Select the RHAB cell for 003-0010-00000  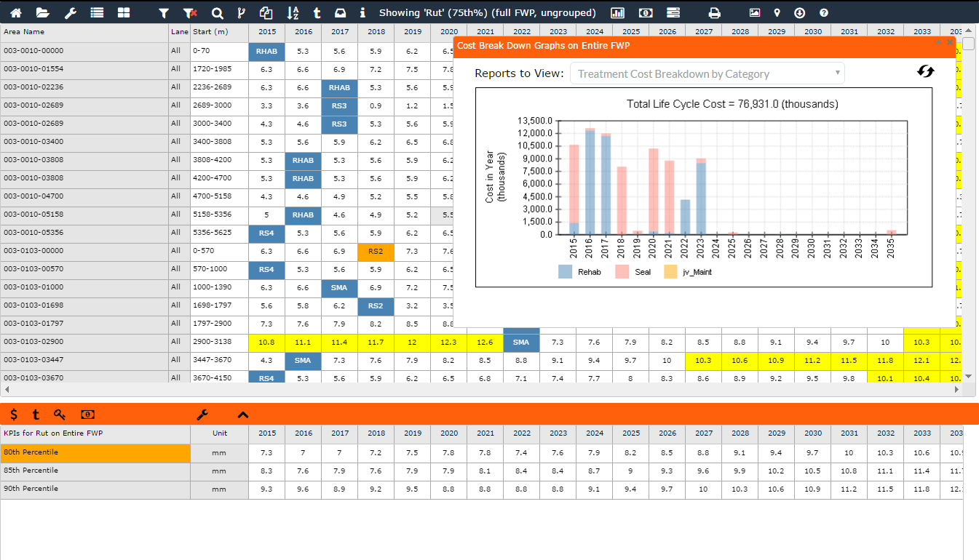tap(266, 51)
